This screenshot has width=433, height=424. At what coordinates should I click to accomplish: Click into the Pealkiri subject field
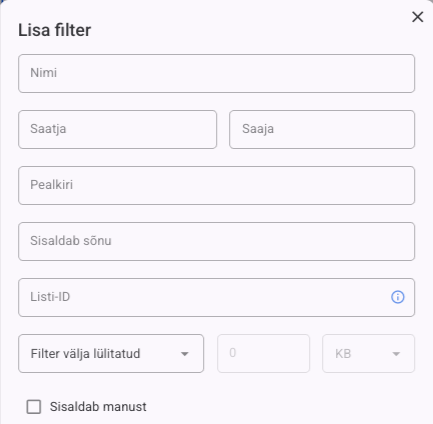(216, 185)
